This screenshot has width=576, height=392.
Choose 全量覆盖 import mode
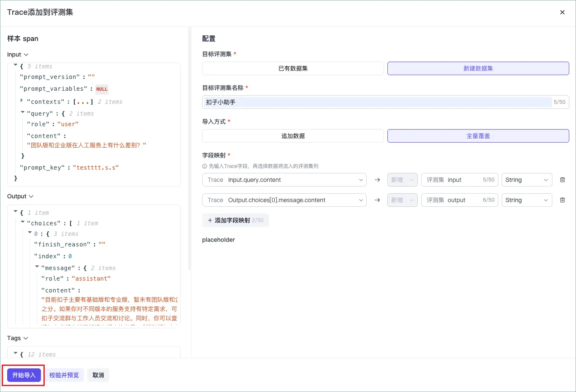[478, 136]
